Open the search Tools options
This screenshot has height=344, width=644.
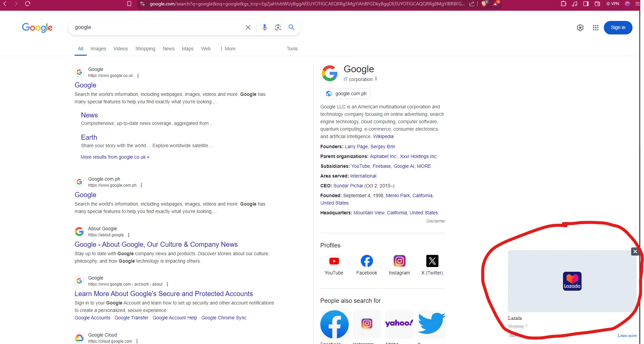coord(292,49)
